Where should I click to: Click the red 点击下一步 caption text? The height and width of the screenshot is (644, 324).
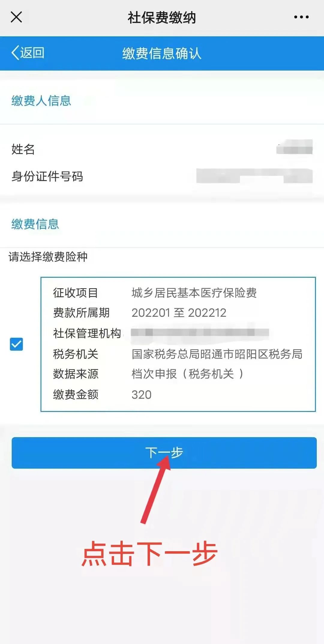(x=149, y=554)
